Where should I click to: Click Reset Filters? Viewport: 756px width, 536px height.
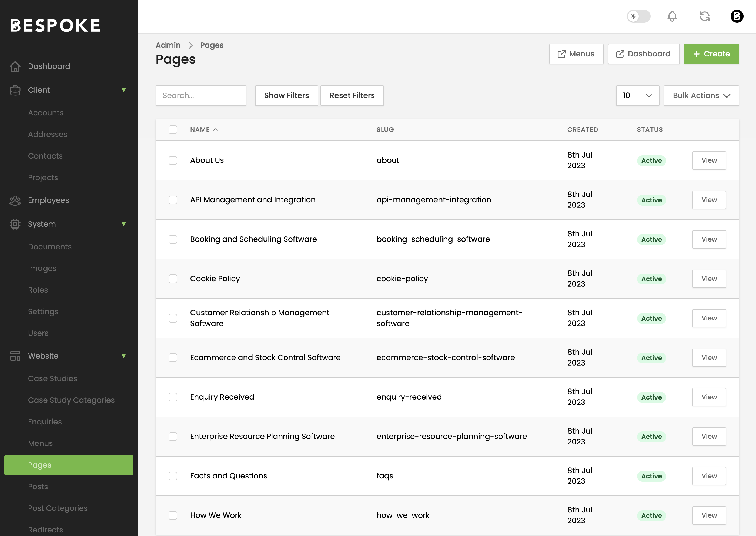pyautogui.click(x=352, y=96)
